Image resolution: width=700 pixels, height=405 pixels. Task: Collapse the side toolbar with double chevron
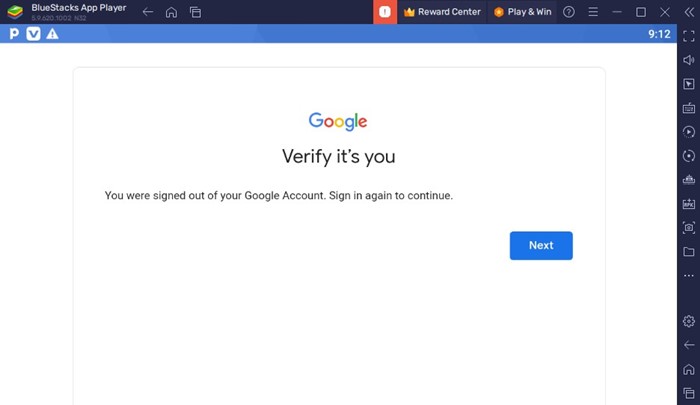pos(689,12)
